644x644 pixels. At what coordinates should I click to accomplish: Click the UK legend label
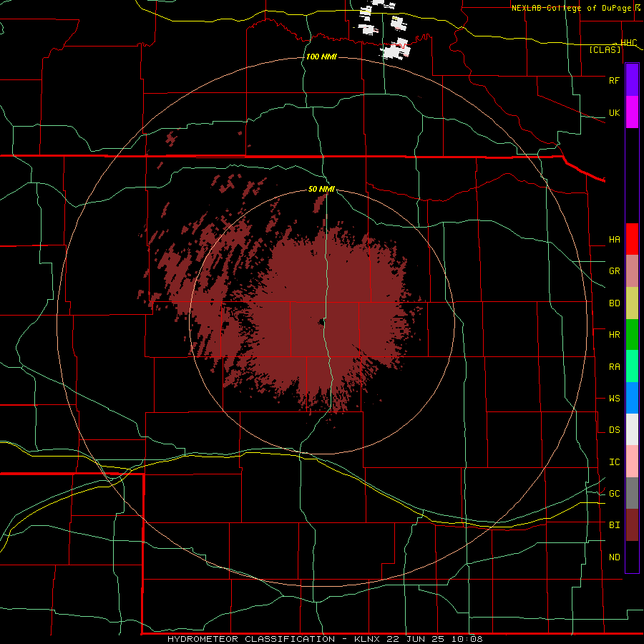pos(614,112)
